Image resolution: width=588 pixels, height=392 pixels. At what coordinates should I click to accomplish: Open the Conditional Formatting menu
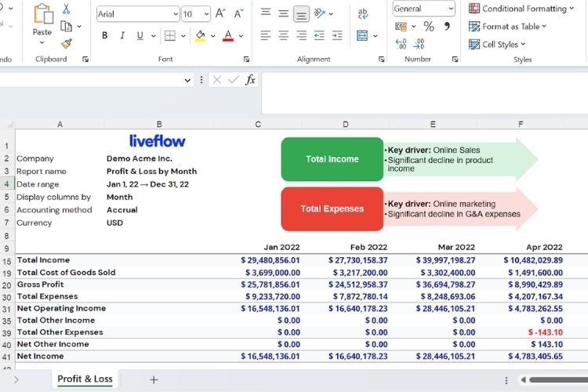click(521, 9)
